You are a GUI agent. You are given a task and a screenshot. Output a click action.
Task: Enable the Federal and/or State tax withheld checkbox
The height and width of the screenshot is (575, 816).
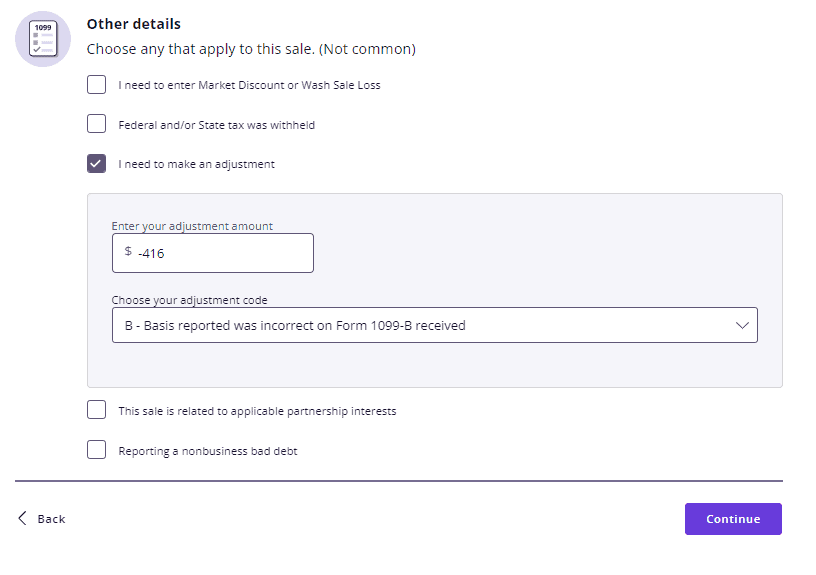[x=96, y=124]
